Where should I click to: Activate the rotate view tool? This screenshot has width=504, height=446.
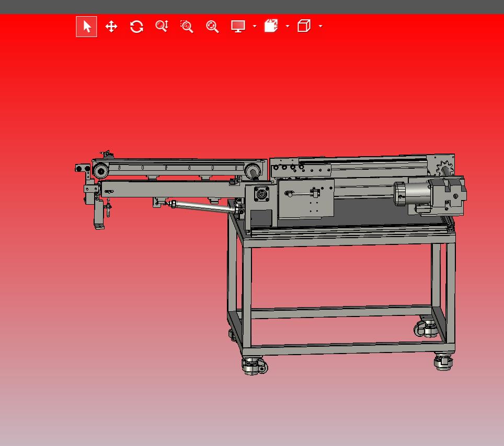pos(136,27)
